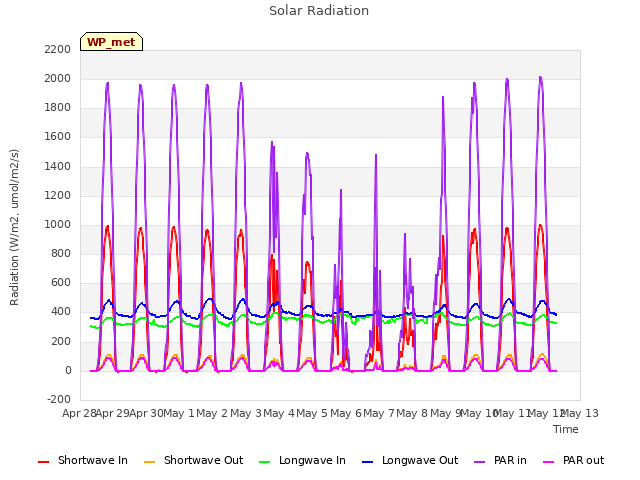Screen dimensions: 640x480
Task: Click the red Shortwave In legend swatch
Action: pyautogui.click(x=43, y=462)
